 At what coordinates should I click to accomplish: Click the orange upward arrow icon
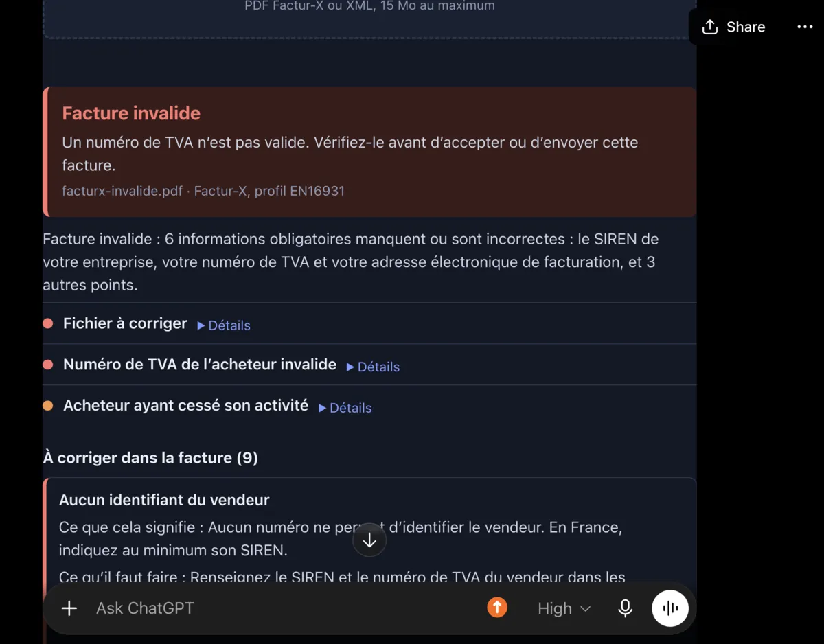[497, 608]
